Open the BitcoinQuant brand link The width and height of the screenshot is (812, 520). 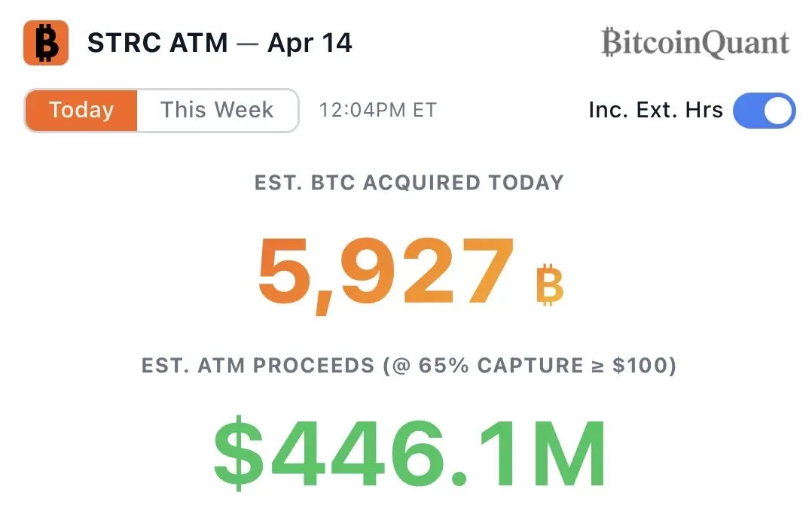[x=695, y=43]
